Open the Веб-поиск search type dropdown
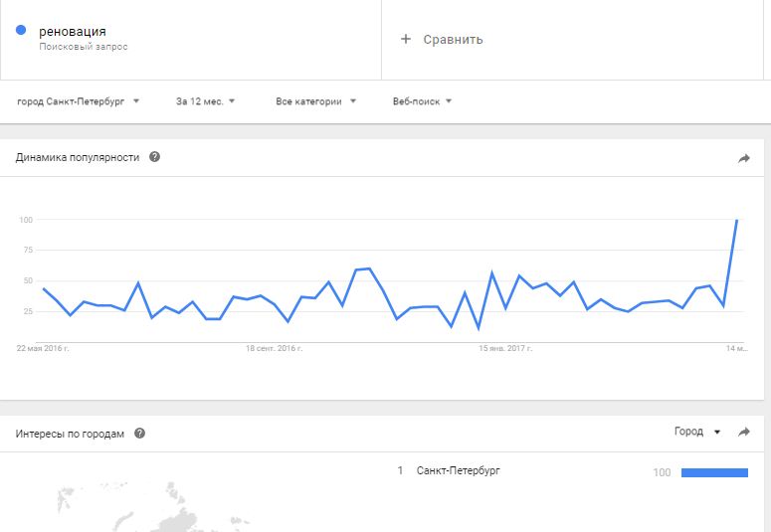 tap(422, 100)
